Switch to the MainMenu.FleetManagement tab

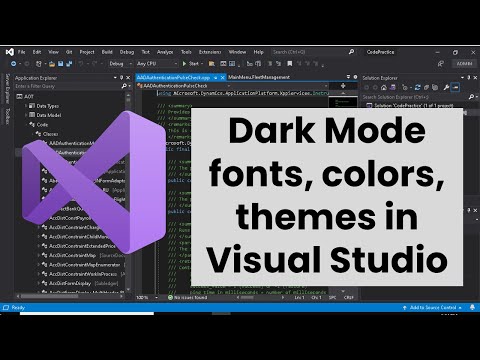click(x=259, y=77)
